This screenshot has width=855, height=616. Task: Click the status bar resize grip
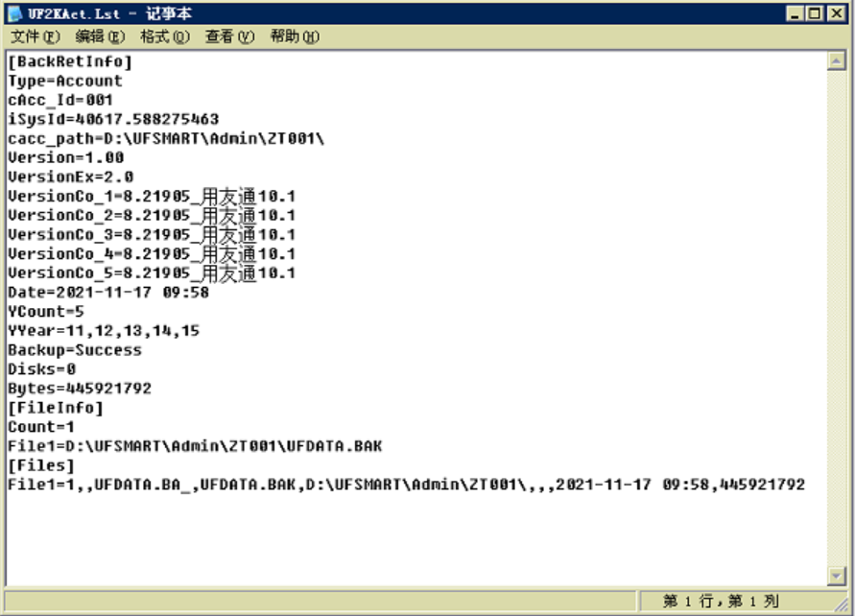[841, 603]
